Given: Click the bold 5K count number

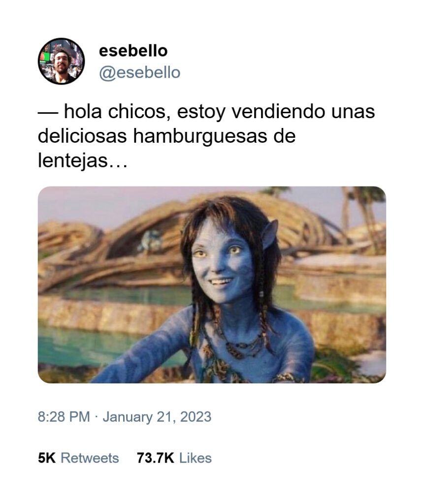Looking at the screenshot, I should (47, 458).
